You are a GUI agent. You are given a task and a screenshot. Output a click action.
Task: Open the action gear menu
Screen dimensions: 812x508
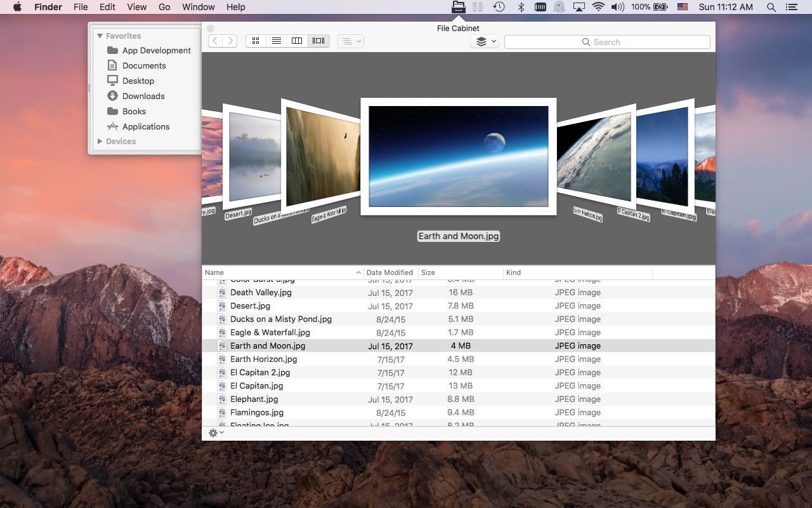[214, 432]
